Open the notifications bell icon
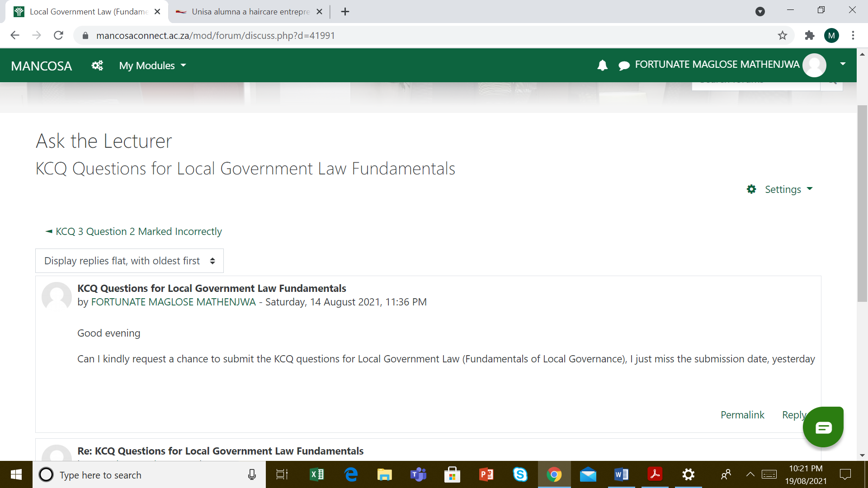Viewport: 868px width, 488px height. pos(602,66)
